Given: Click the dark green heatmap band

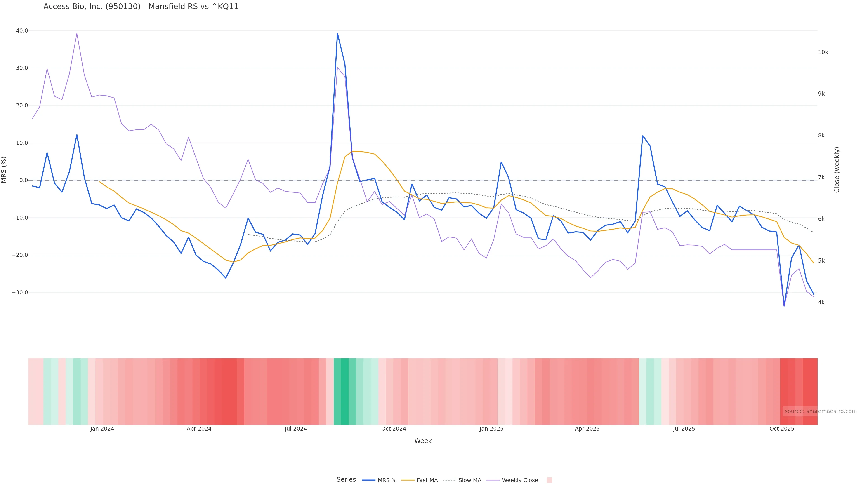Looking at the screenshot, I should point(344,391).
